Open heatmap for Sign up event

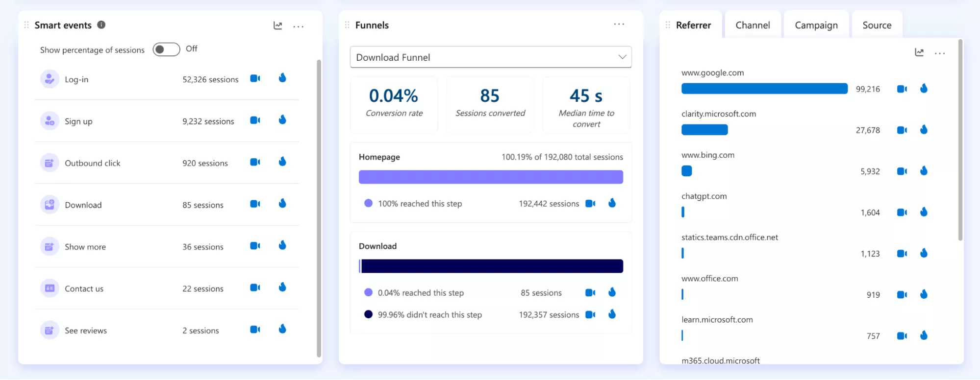click(x=282, y=120)
